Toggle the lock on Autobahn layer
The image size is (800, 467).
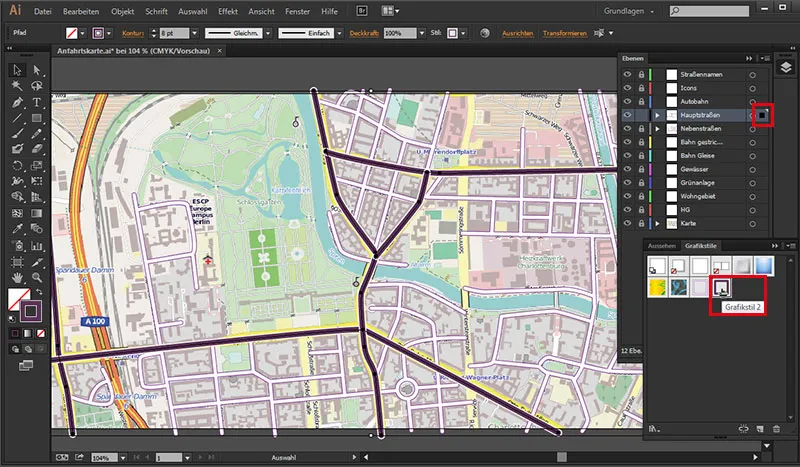[x=640, y=101]
